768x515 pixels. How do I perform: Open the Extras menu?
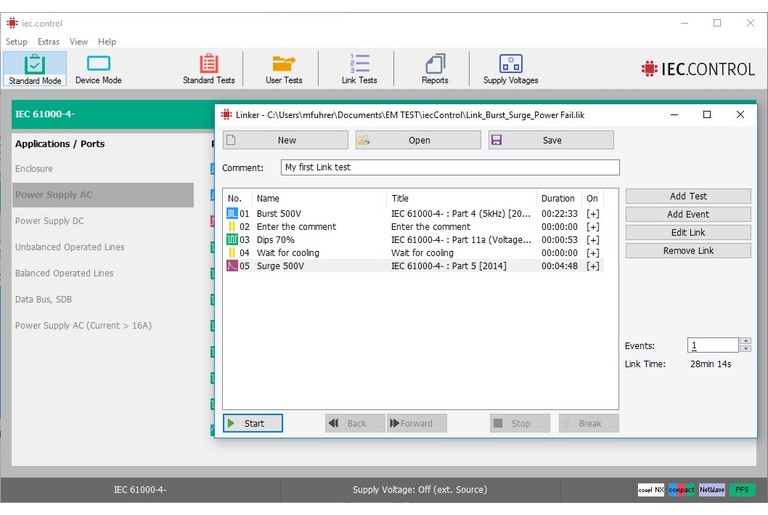pos(48,42)
